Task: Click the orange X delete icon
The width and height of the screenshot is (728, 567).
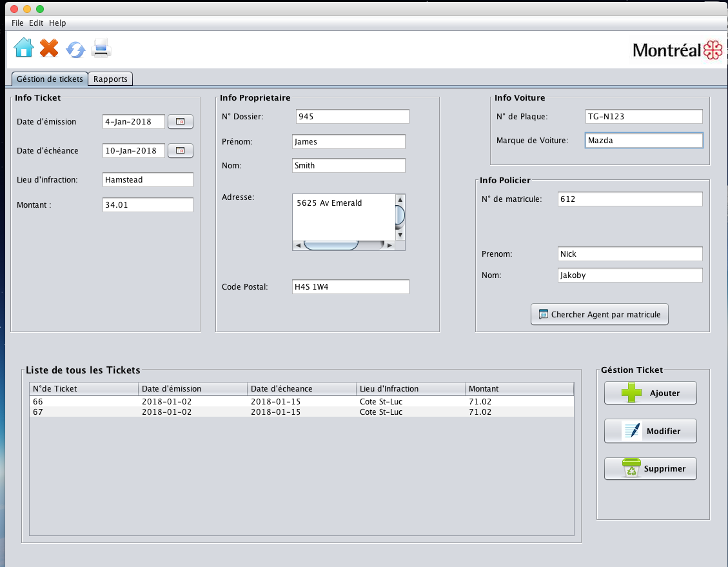Action: coord(49,48)
